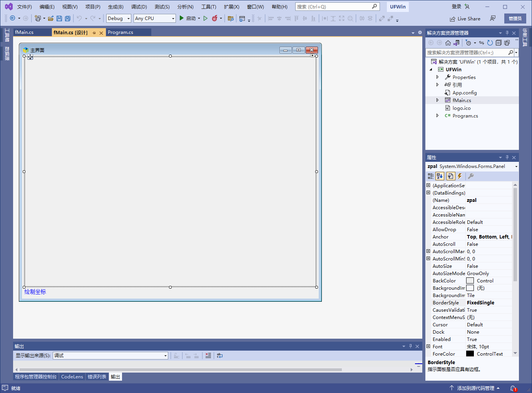532x393 pixels.
Task: Collapse All in Solution Explorer toolbar
Action: (499, 43)
